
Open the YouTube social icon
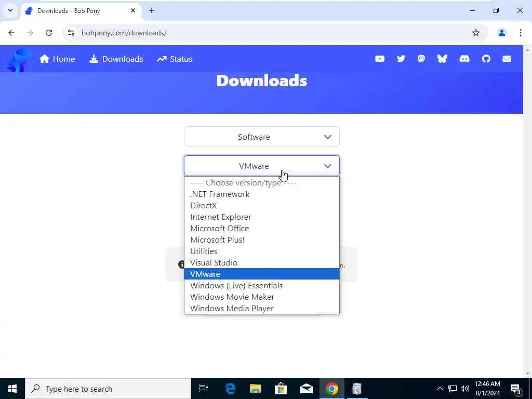pyautogui.click(x=380, y=59)
